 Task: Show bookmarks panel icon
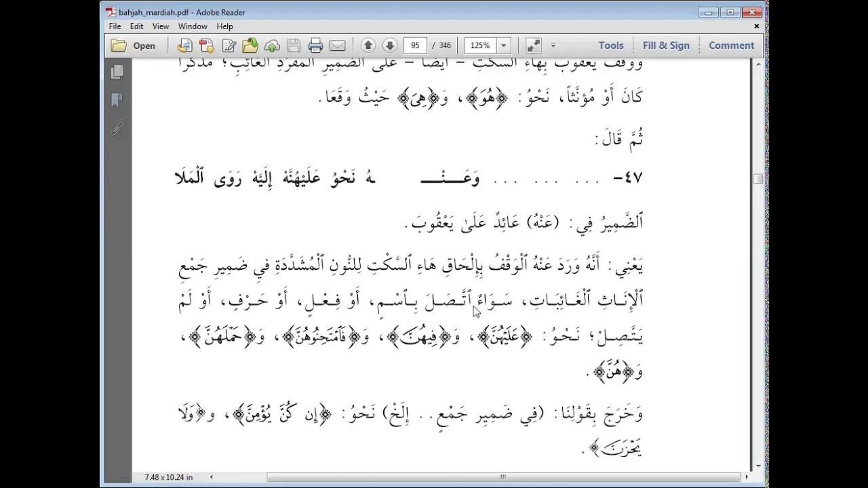[x=117, y=100]
